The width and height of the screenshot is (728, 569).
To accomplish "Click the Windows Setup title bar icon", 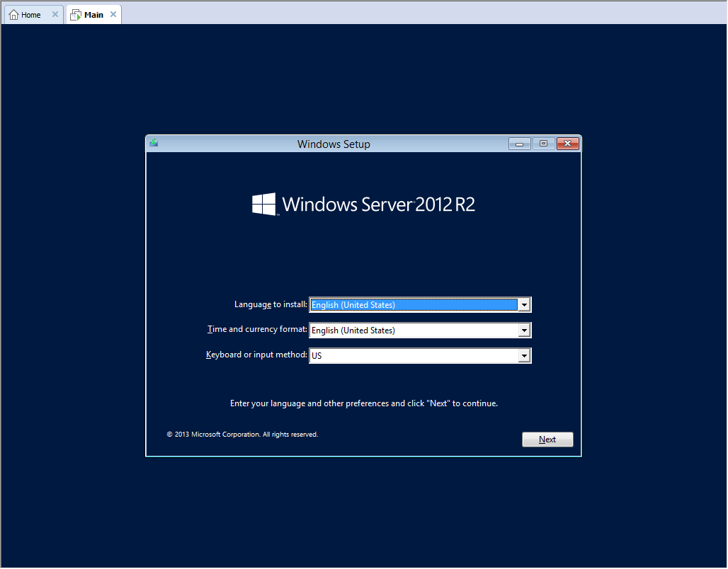I will pyautogui.click(x=154, y=144).
